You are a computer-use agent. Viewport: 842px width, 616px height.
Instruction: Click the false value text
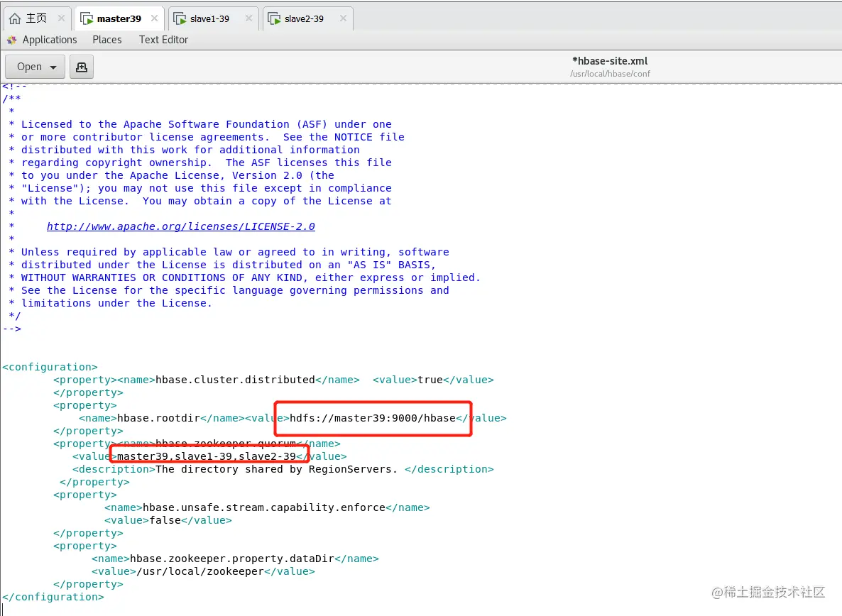[165, 520]
